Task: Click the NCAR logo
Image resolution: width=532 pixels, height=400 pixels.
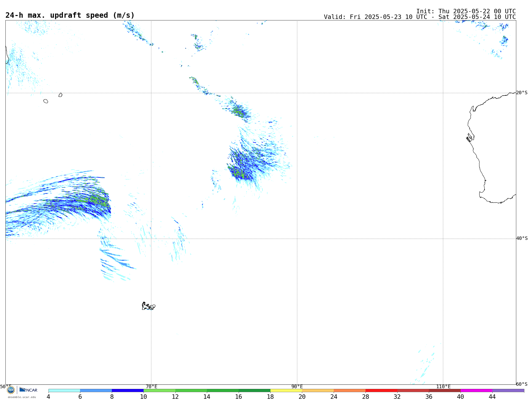Action: click(x=29, y=390)
